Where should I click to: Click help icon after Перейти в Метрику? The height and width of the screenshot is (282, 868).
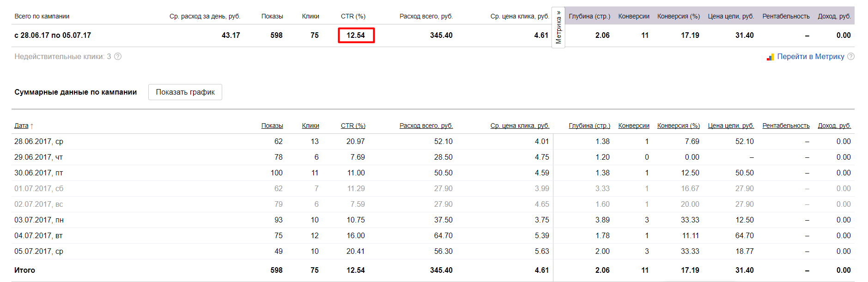tap(851, 56)
